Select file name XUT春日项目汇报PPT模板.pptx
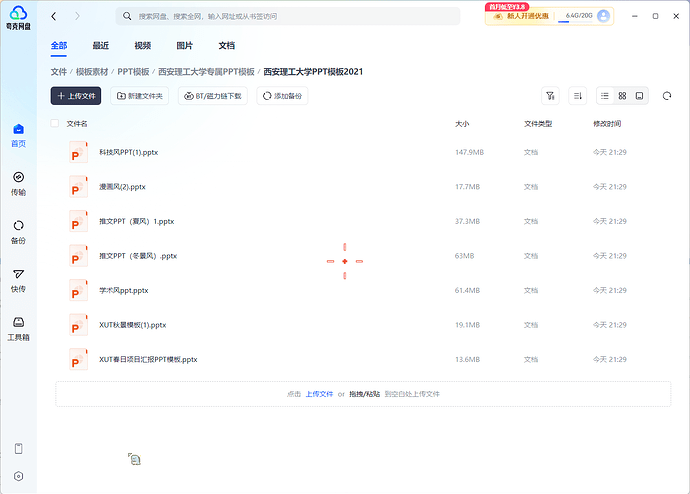The width and height of the screenshot is (690, 494). pyautogui.click(x=148, y=359)
